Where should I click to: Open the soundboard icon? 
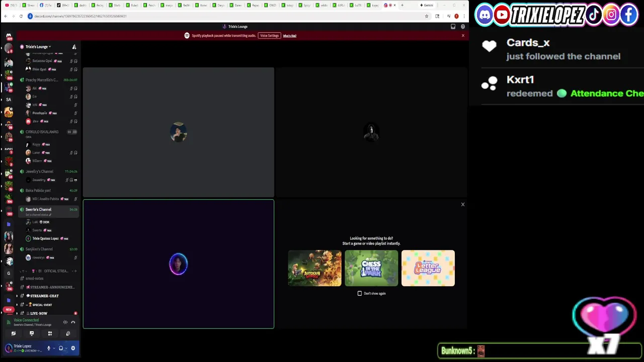(68, 333)
